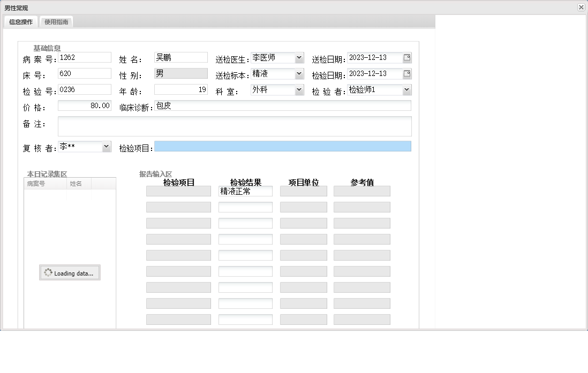This screenshot has height=373, width=588.
Task: Click inside the empty 备注 field
Action: [x=234, y=126]
